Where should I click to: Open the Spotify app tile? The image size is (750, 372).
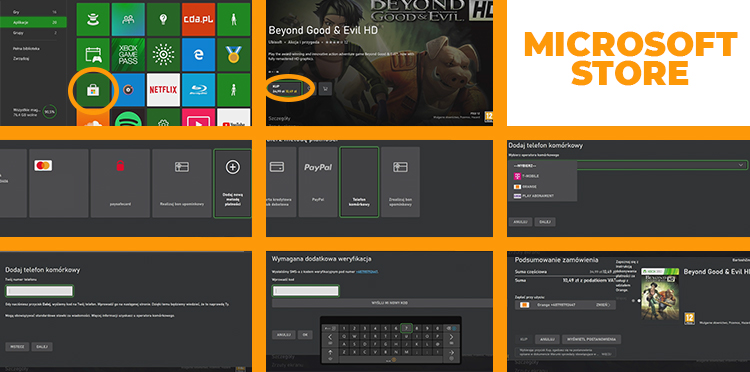click(128, 117)
